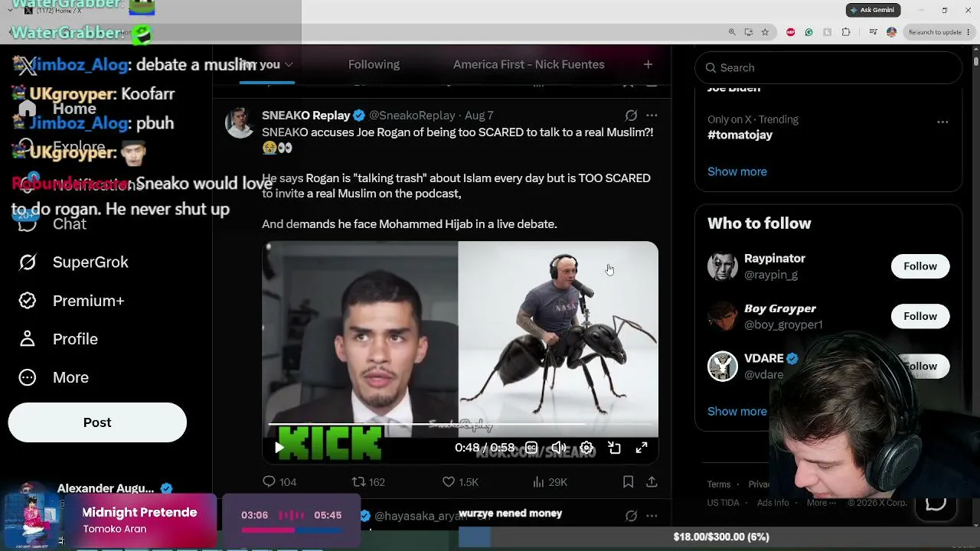Open America First - Nick Fuentes tab
The width and height of the screenshot is (980, 551).
[529, 65]
